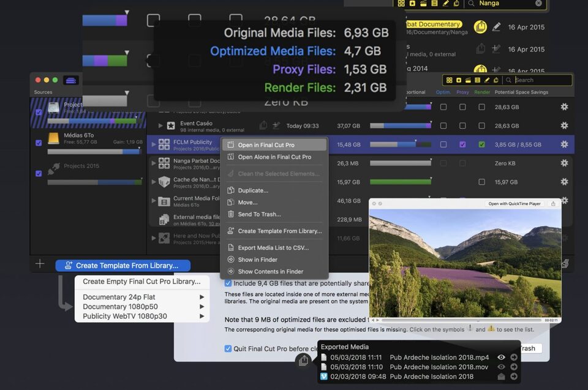Open Publicity WebTV 1080p30 submenu arrow

click(x=202, y=316)
